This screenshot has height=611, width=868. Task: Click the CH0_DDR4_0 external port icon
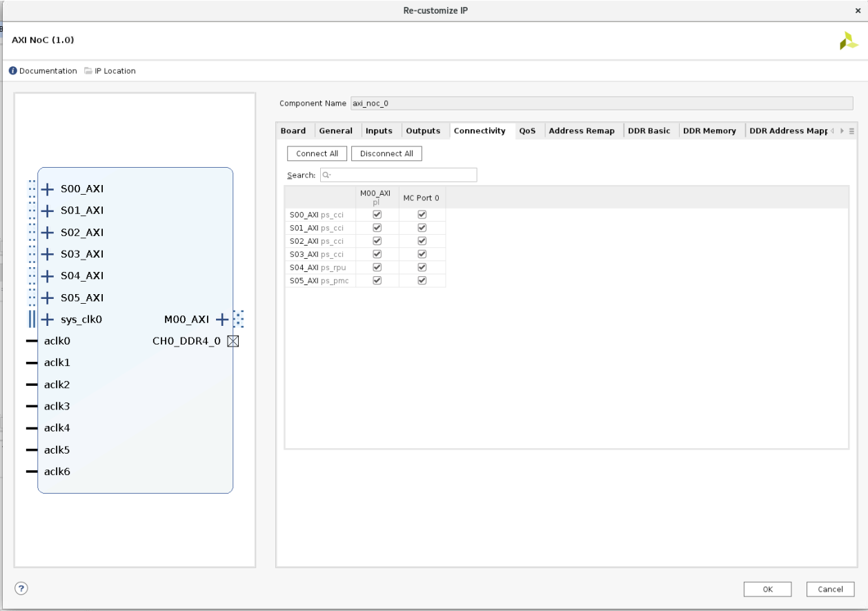pyautogui.click(x=233, y=340)
